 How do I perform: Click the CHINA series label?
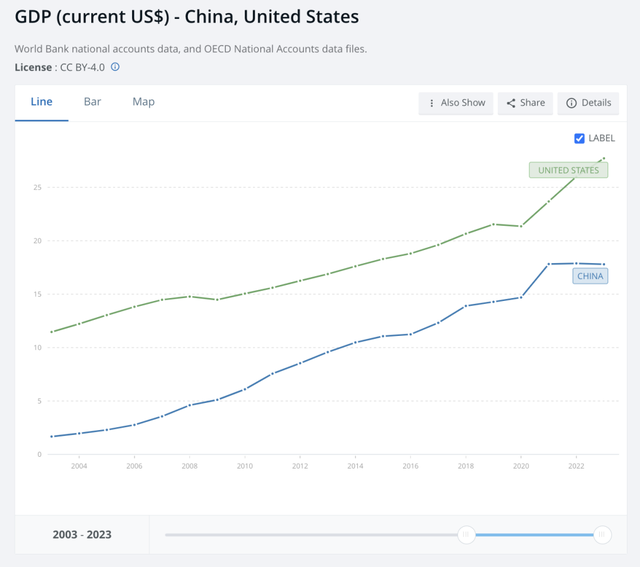click(x=590, y=276)
